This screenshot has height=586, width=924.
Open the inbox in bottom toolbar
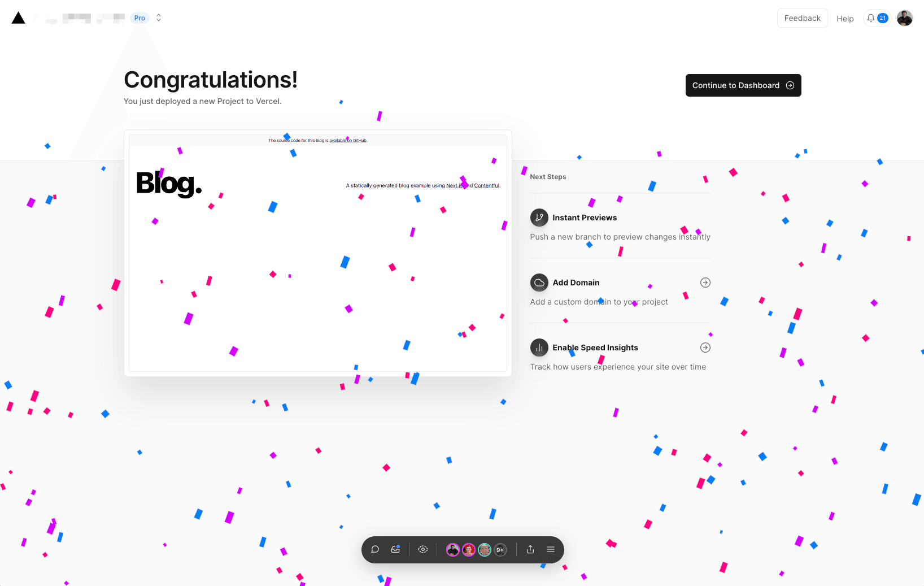(395, 549)
